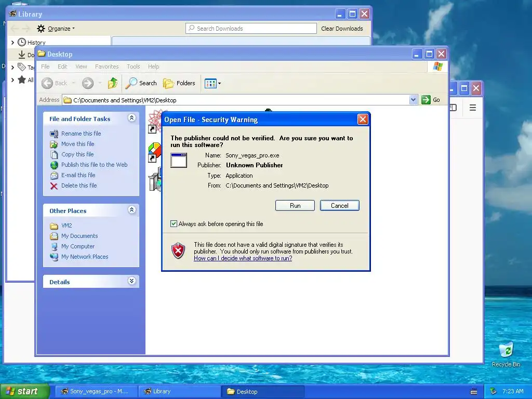Click the Run button in security warning

click(295, 206)
